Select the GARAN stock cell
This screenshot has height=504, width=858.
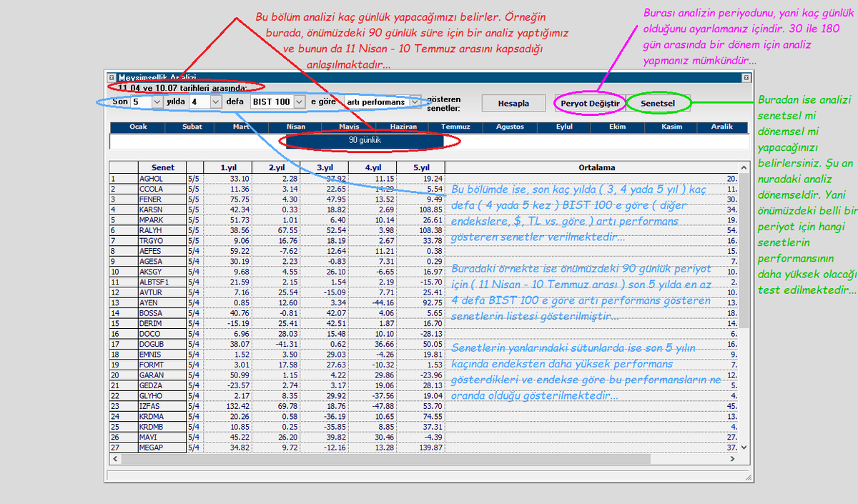(x=162, y=375)
